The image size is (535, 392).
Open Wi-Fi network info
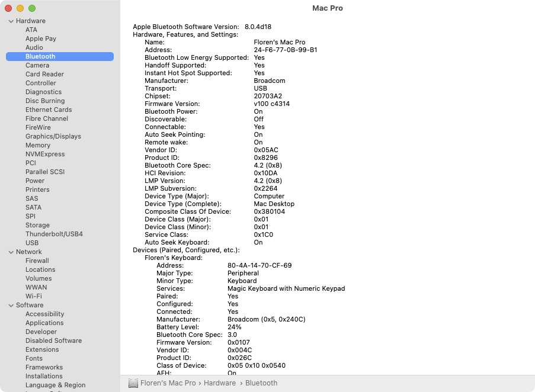tap(34, 296)
